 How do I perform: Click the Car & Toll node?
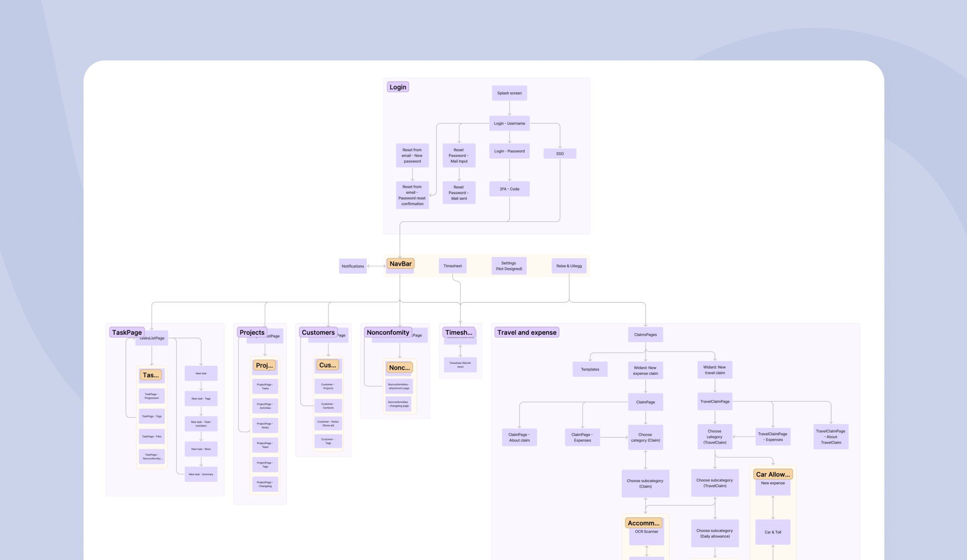pyautogui.click(x=773, y=532)
